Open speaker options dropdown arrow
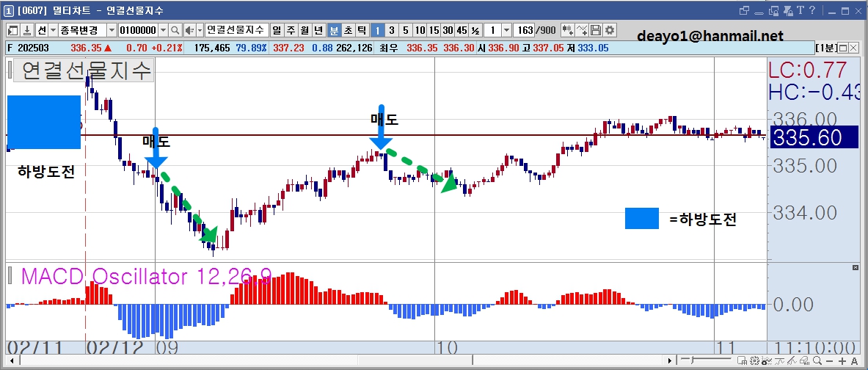Screen dimensions: 868x370 199,30
